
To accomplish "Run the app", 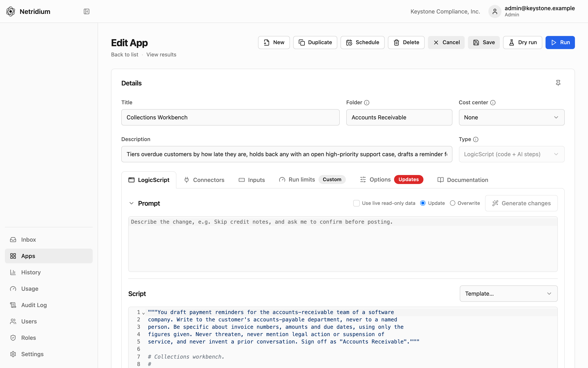I will click(x=560, y=42).
